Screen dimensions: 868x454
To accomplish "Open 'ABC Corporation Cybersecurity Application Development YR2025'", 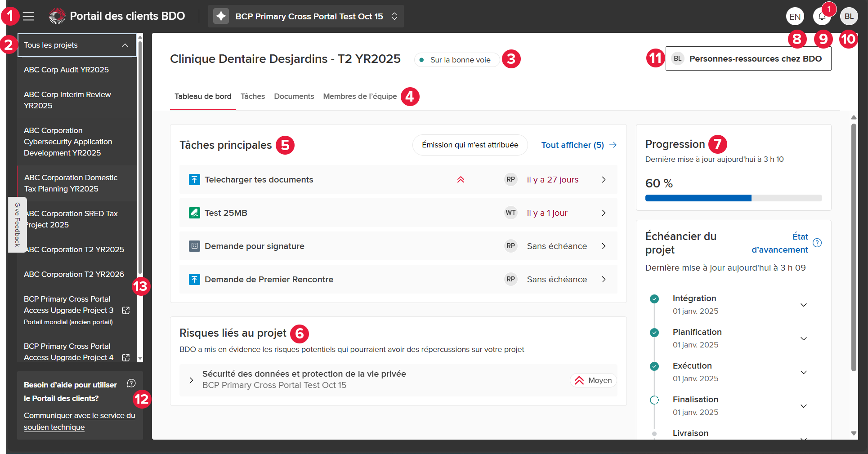I will coord(77,142).
